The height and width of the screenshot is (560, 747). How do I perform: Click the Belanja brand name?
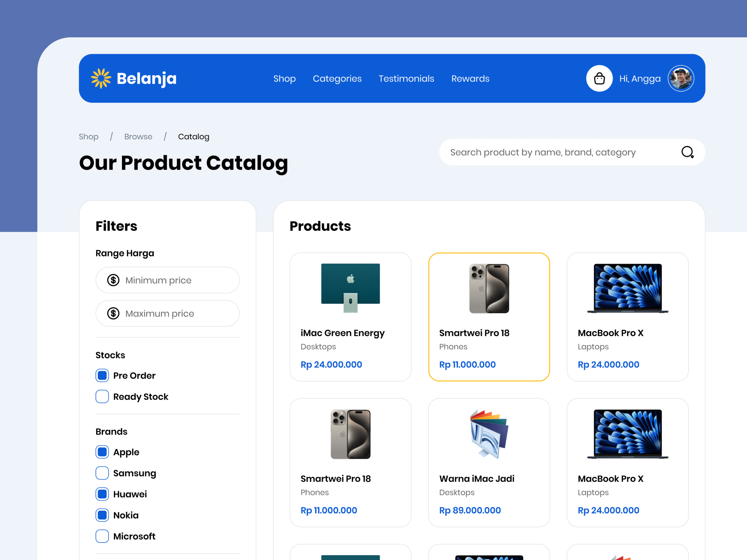147,79
